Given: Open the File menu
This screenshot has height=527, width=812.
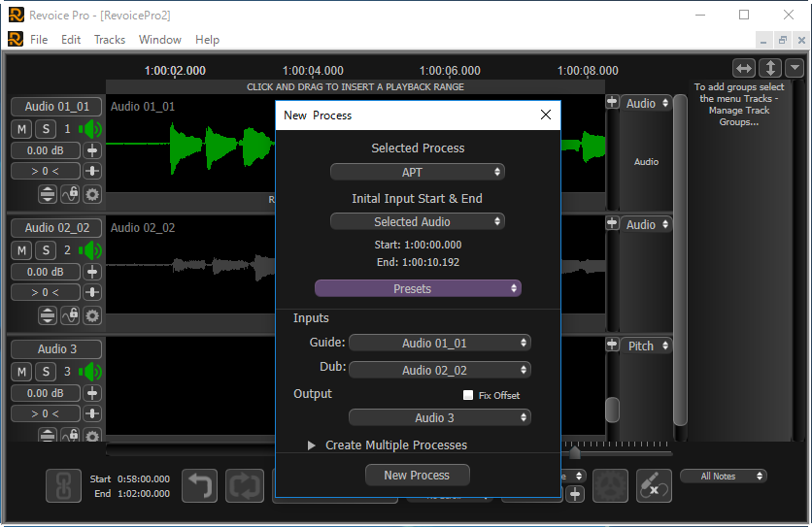Looking at the screenshot, I should click(x=39, y=40).
